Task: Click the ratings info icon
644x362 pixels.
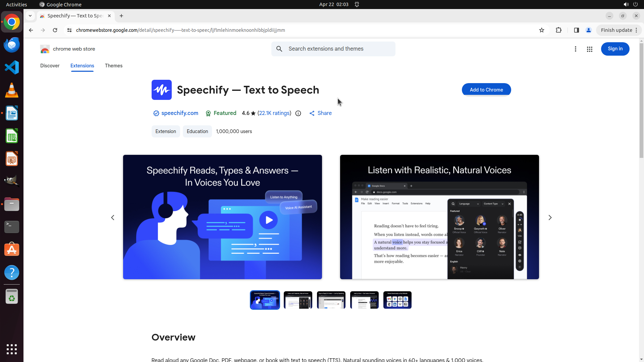Action: pyautogui.click(x=298, y=113)
